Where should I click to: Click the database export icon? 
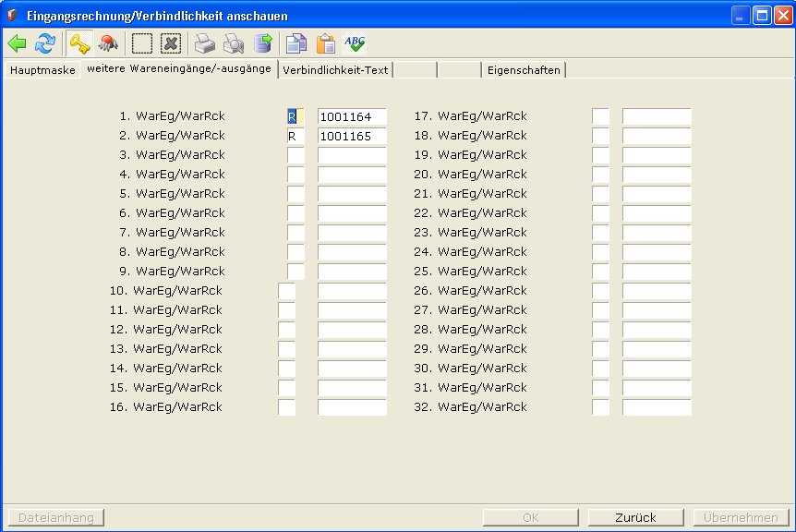coord(263,43)
